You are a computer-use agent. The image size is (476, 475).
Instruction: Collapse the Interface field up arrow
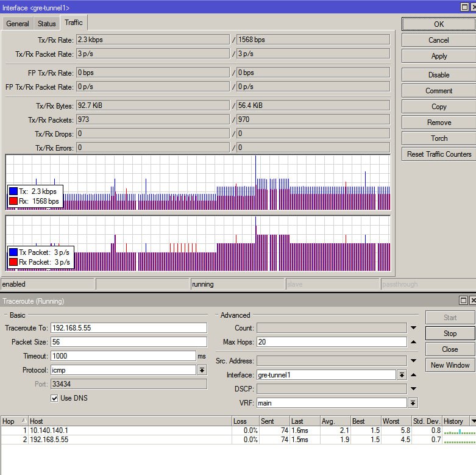(413, 375)
